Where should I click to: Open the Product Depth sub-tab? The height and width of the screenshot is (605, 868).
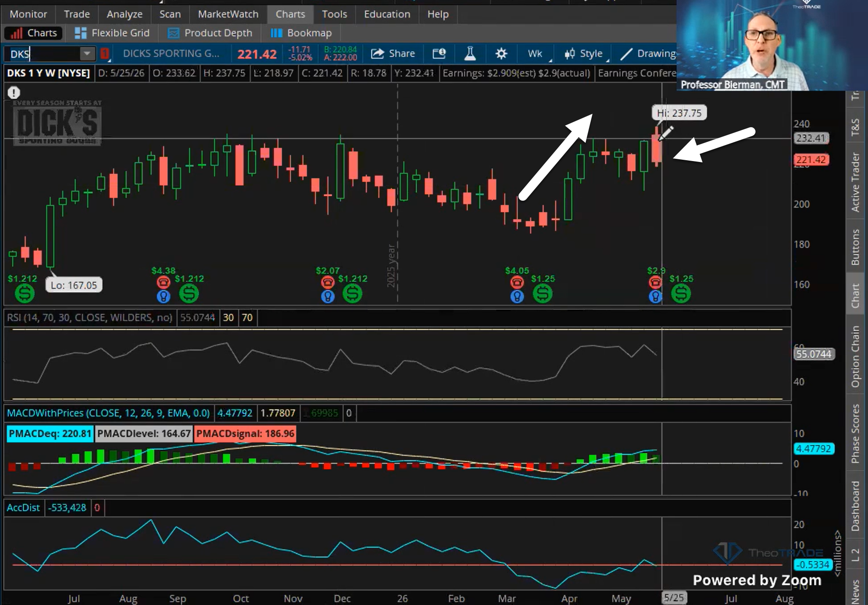click(x=209, y=33)
